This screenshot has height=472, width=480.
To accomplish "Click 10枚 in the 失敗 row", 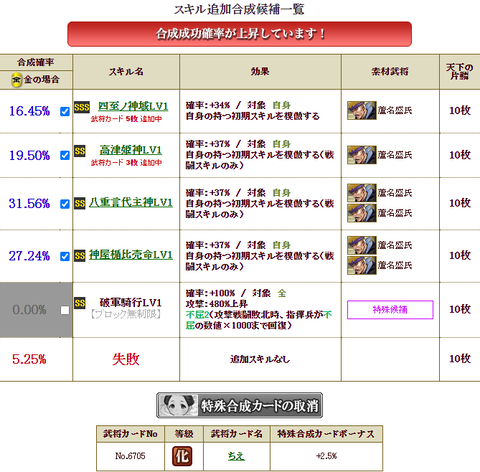I will click(460, 359).
